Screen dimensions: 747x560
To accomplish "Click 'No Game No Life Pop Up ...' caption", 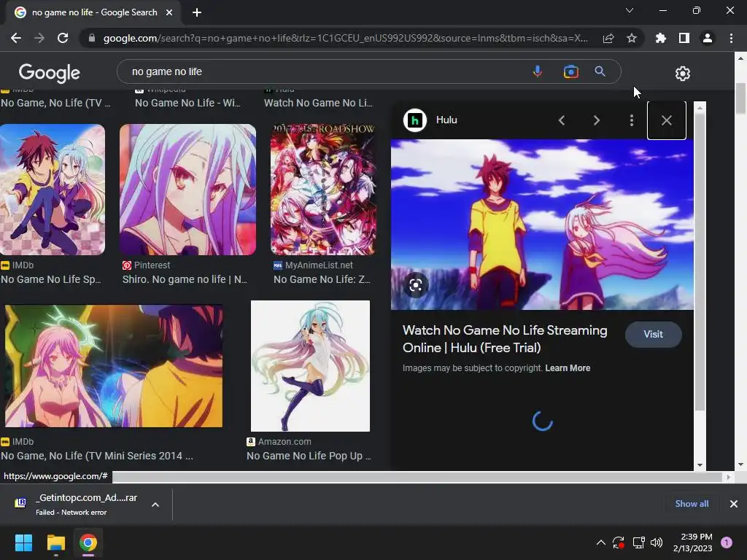I will click(309, 456).
